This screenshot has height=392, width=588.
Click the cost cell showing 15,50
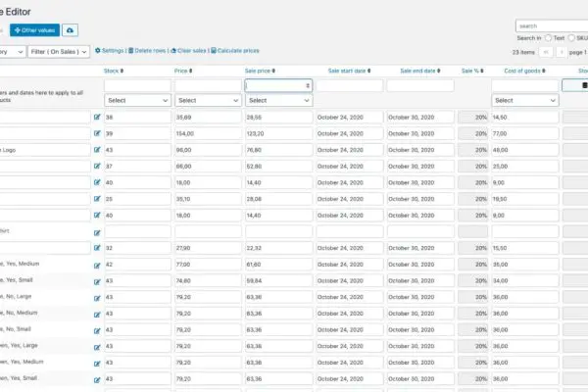click(525, 248)
